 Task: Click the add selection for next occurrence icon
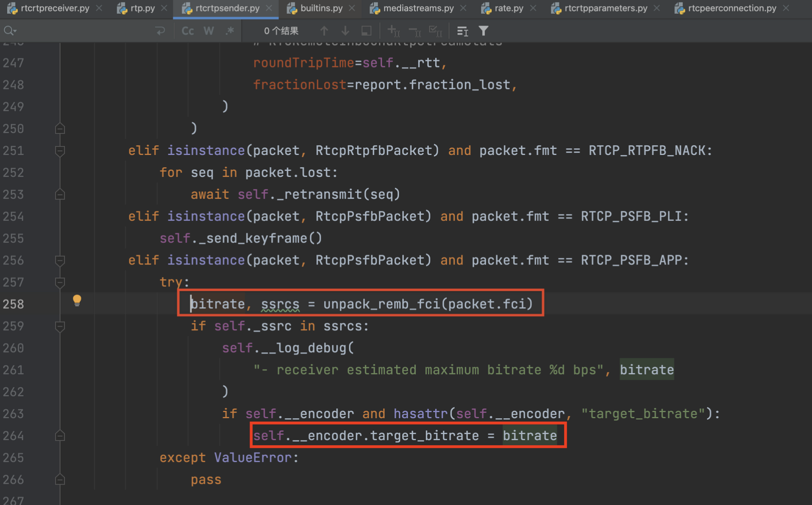[x=393, y=31]
